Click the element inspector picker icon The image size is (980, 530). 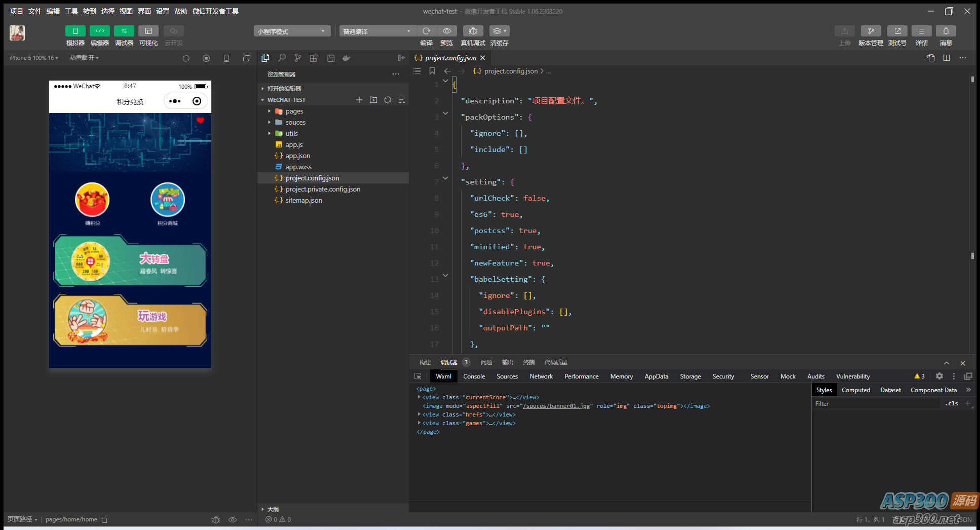tap(418, 376)
